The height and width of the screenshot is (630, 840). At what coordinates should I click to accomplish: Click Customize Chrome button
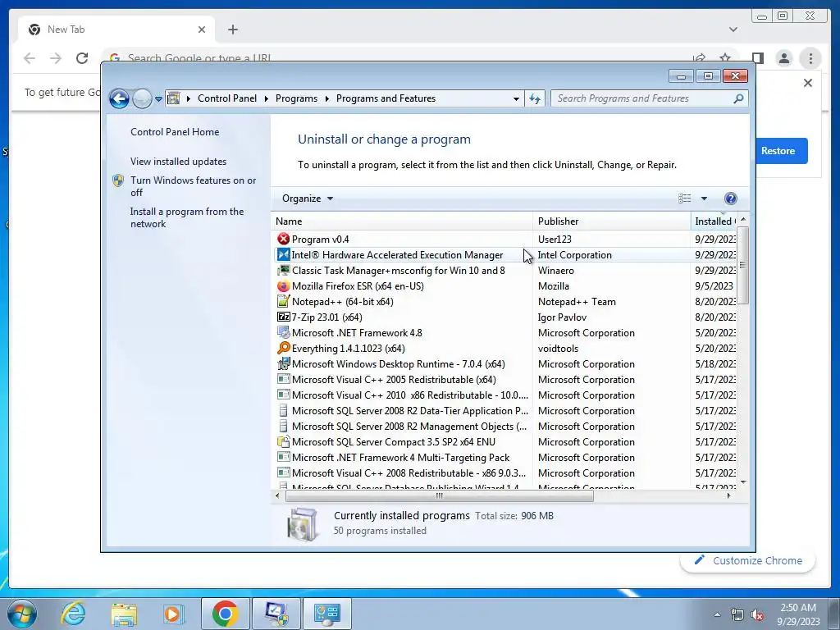748,560
